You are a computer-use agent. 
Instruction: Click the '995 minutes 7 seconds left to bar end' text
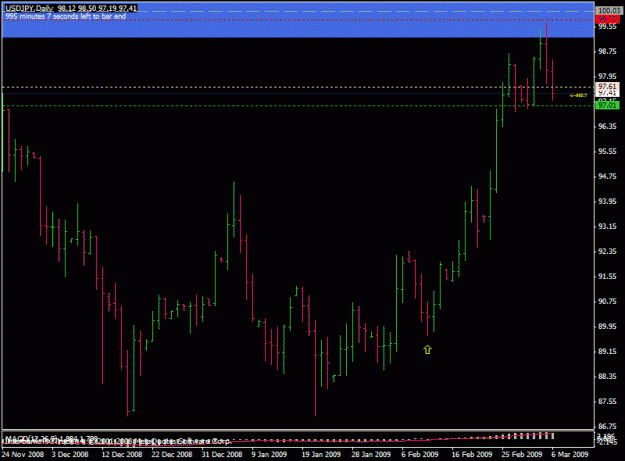coord(65,17)
